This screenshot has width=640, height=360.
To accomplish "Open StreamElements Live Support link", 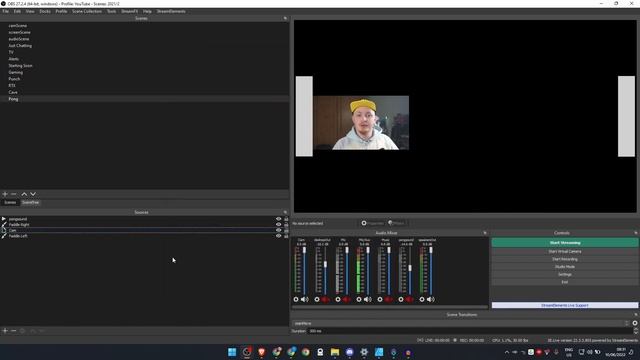I will click(x=565, y=305).
